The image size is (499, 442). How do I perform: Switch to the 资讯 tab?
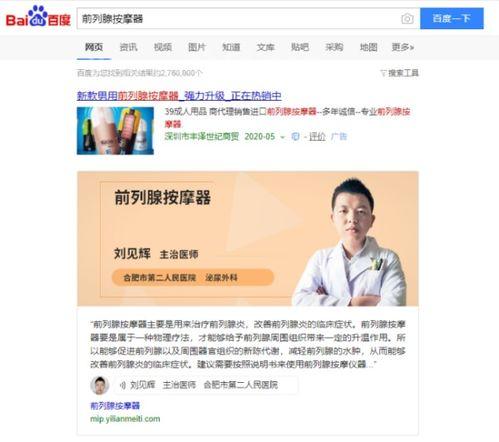(128, 47)
